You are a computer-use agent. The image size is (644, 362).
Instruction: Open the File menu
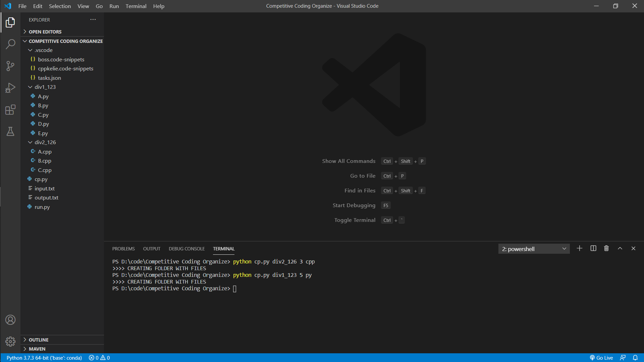(22, 6)
